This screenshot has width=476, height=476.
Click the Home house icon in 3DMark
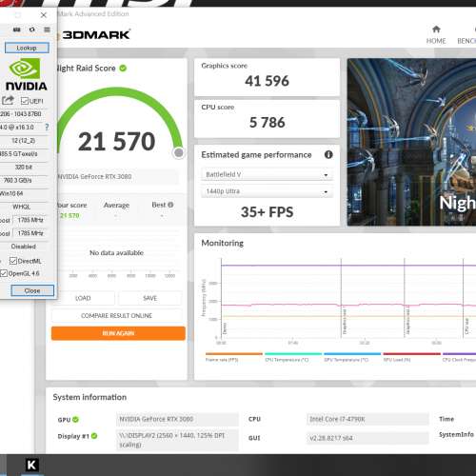tap(436, 30)
